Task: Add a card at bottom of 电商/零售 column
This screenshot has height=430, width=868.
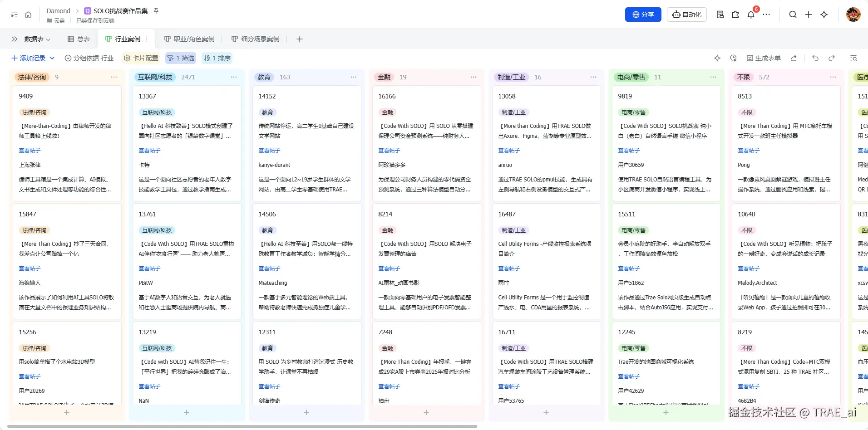Action: pyautogui.click(x=666, y=412)
